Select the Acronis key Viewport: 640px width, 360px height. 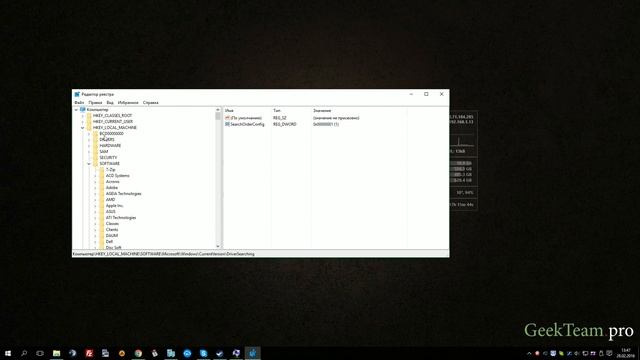113,182
